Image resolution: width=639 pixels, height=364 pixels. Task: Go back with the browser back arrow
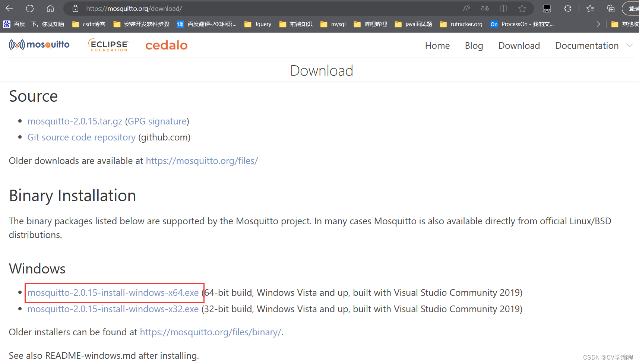click(x=9, y=8)
